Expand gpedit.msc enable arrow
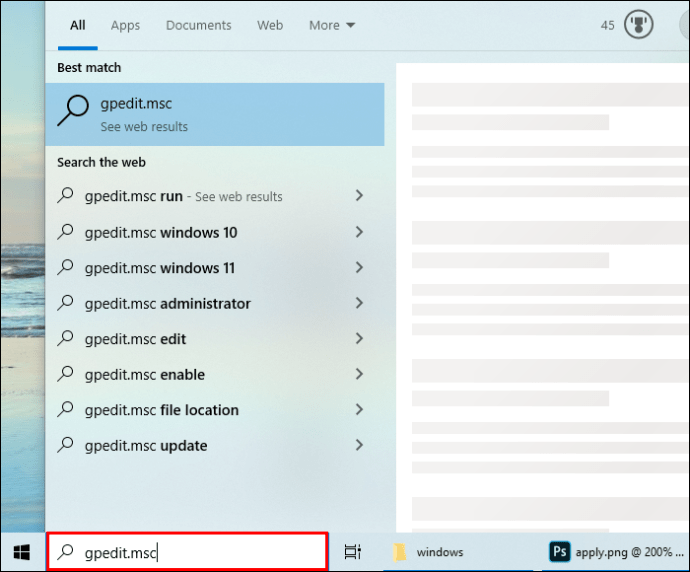Viewport: 690px width, 572px height. click(360, 374)
